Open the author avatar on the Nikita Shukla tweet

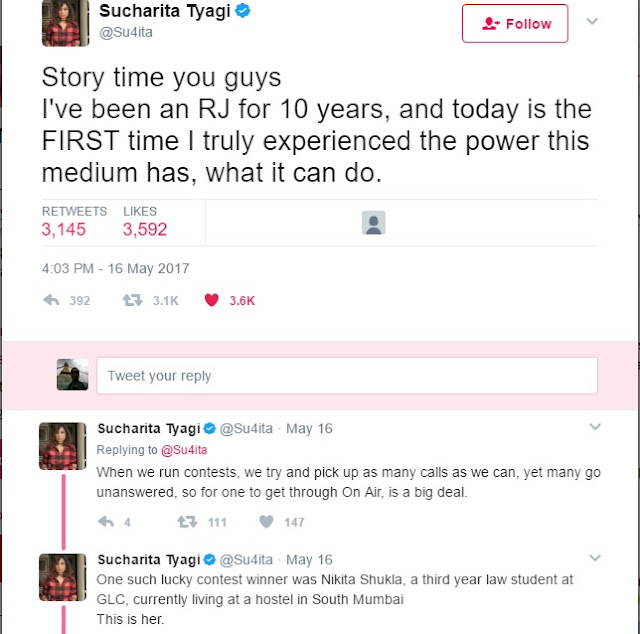point(62,577)
